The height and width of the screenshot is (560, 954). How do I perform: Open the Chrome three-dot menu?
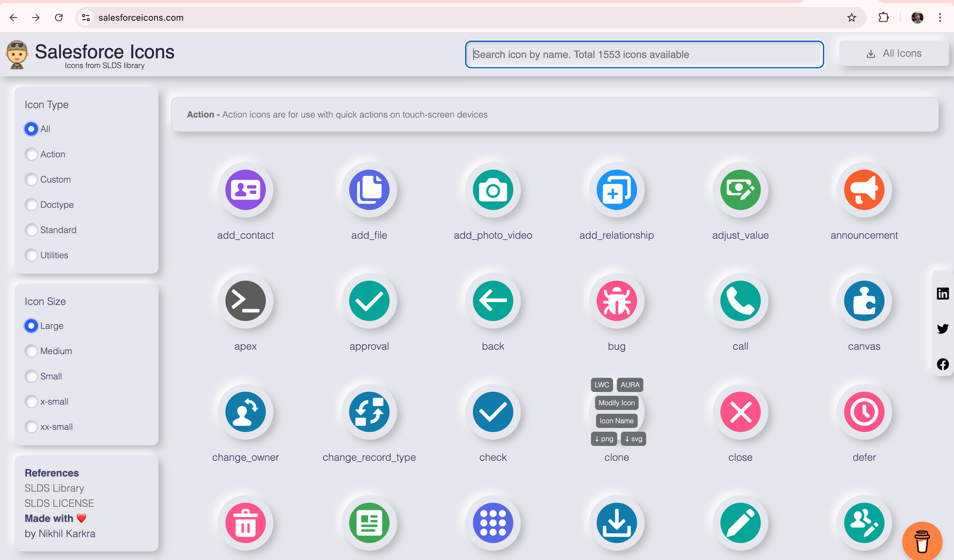point(940,18)
